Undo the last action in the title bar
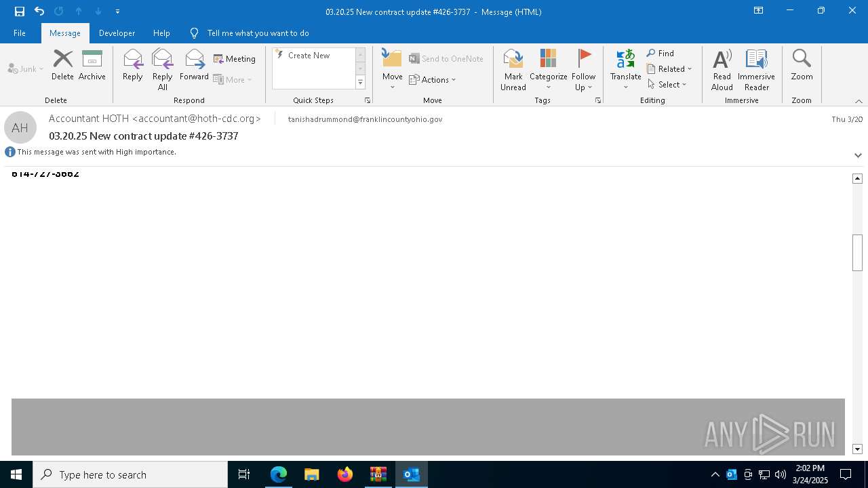This screenshot has width=868, height=488. (x=39, y=12)
